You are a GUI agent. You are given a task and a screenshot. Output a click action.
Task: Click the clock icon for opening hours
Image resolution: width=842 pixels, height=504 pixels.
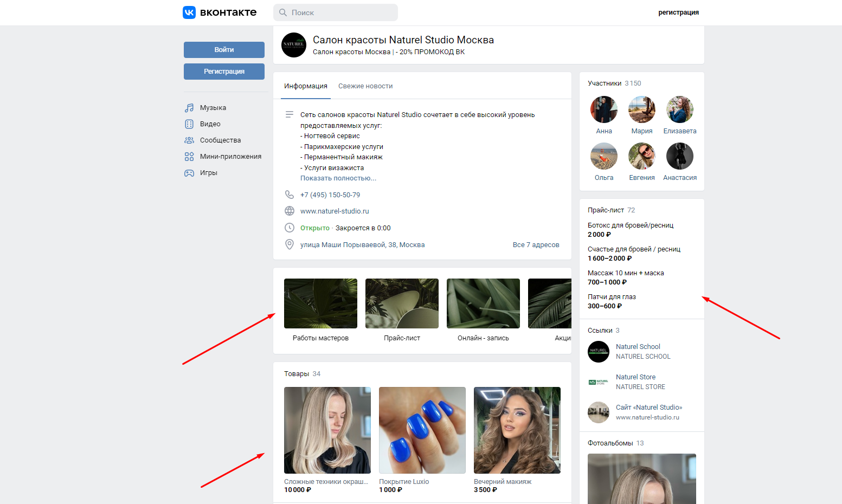[x=290, y=228]
